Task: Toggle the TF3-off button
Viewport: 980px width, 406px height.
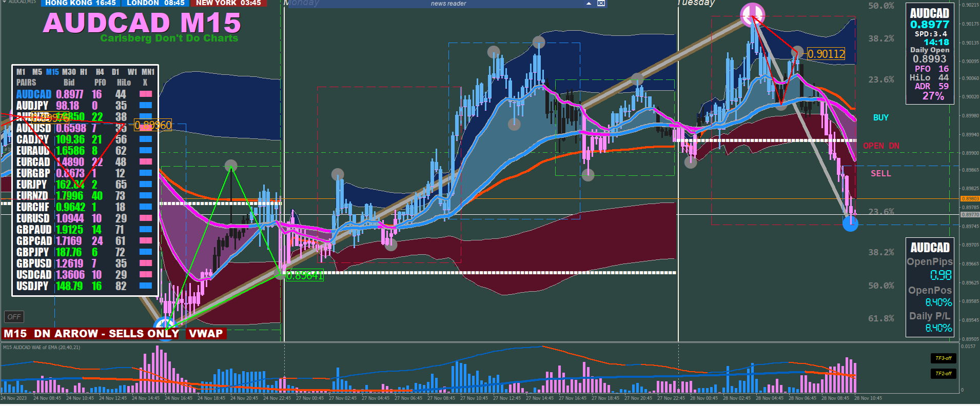Action: pyautogui.click(x=943, y=358)
